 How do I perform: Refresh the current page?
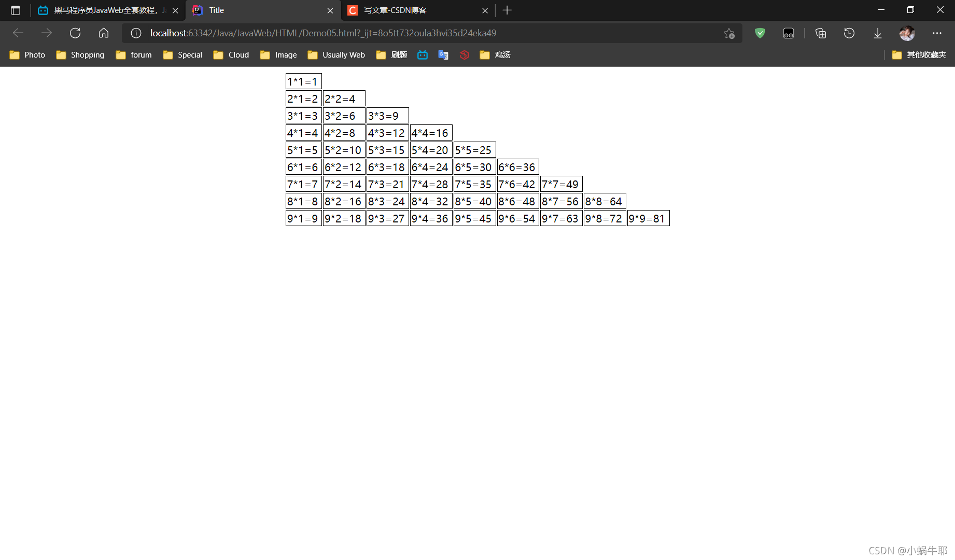75,33
